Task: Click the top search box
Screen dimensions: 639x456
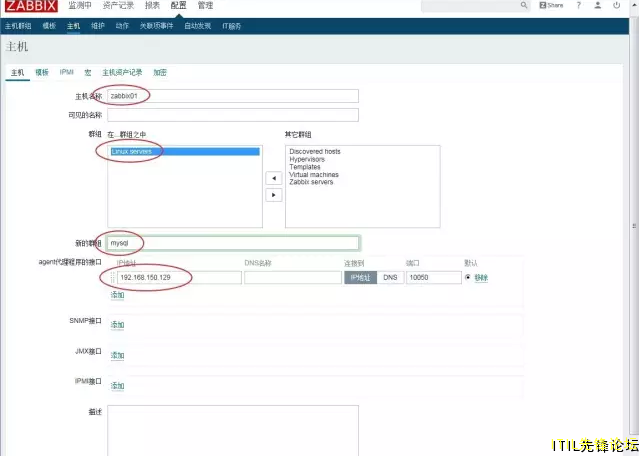Action: (x=471, y=5)
